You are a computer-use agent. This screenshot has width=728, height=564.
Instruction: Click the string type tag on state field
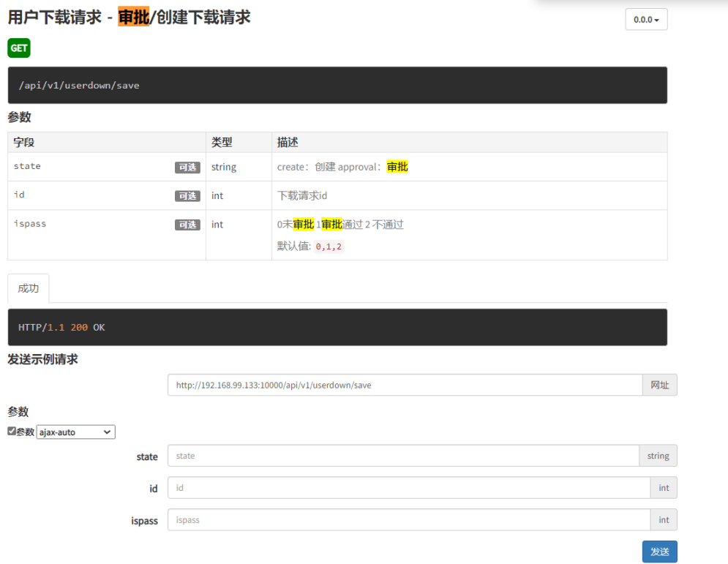click(658, 456)
